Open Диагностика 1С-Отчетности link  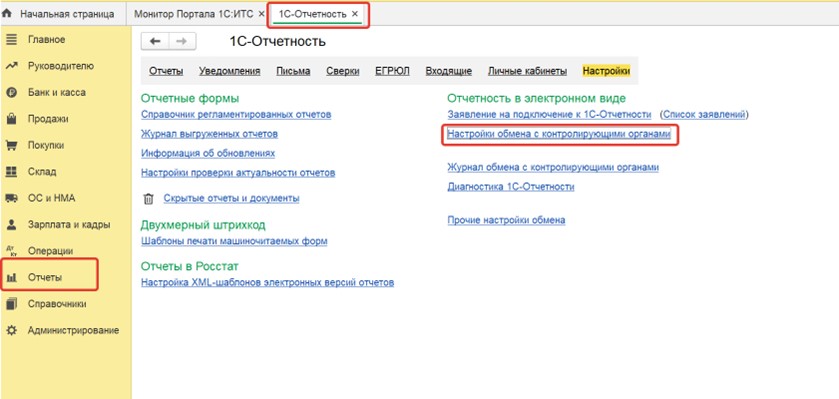510,187
